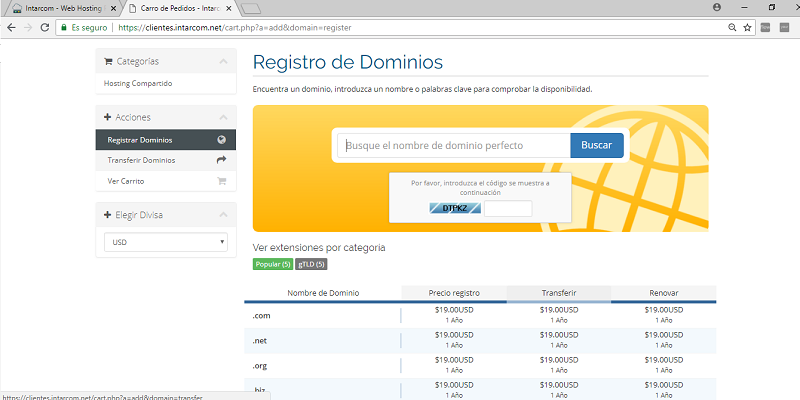Click the cart icon beside Ver Carrito
The width and height of the screenshot is (800, 400).
point(221,181)
